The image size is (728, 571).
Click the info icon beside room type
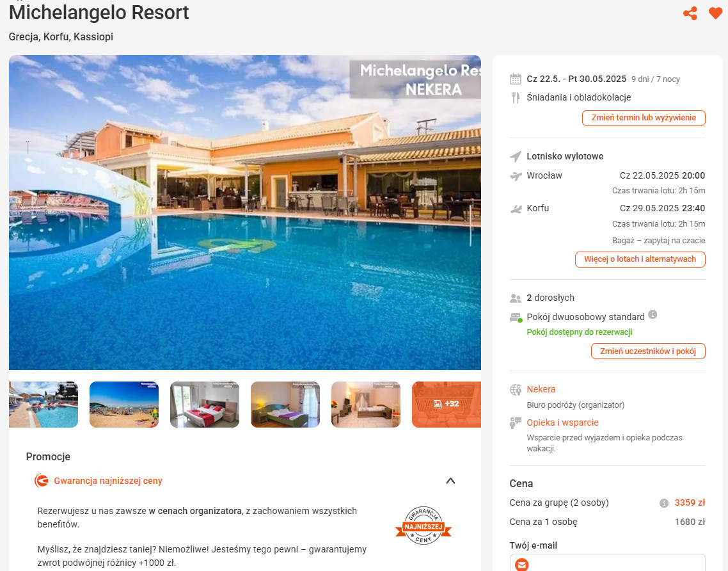click(653, 314)
